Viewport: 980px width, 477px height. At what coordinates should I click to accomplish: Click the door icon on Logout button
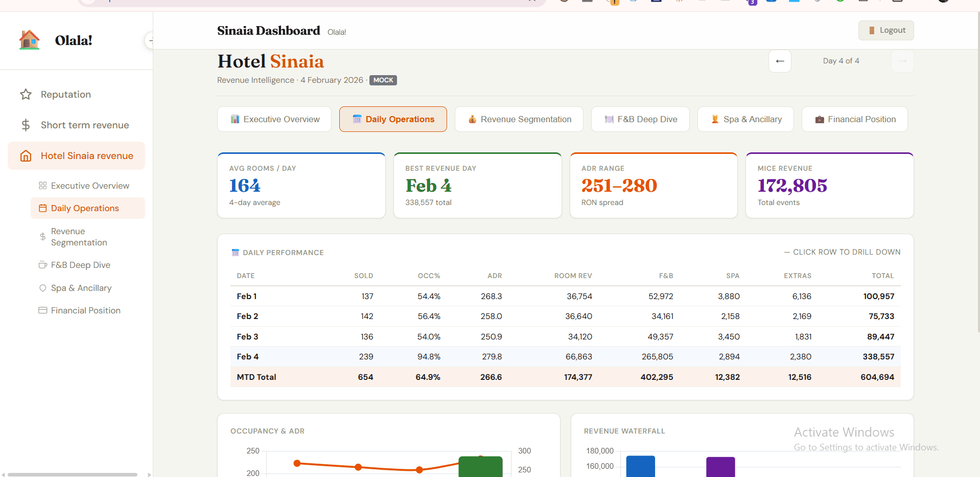tap(872, 31)
